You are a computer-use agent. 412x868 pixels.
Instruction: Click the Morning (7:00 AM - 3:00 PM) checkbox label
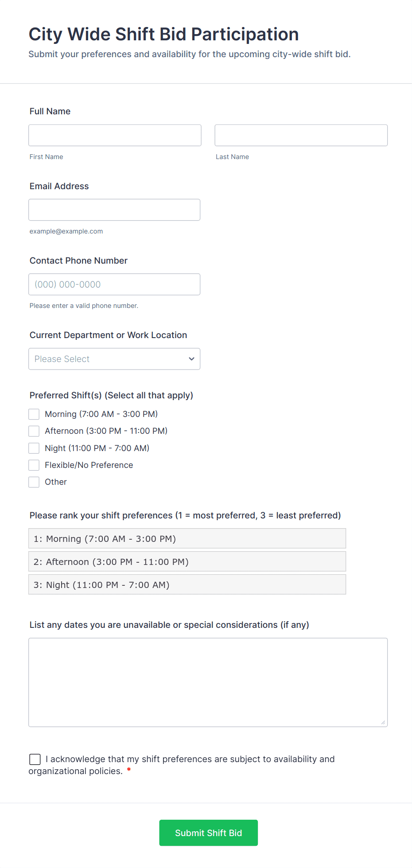point(101,414)
